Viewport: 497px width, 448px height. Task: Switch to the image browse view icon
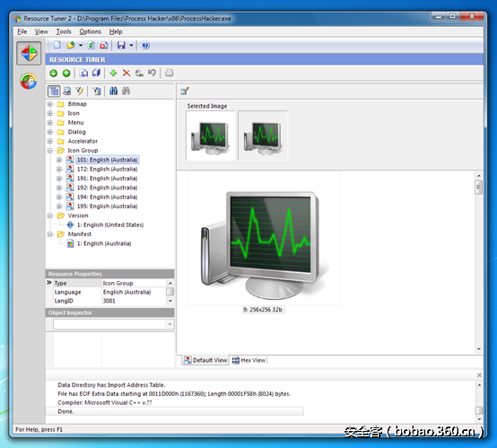67,92
